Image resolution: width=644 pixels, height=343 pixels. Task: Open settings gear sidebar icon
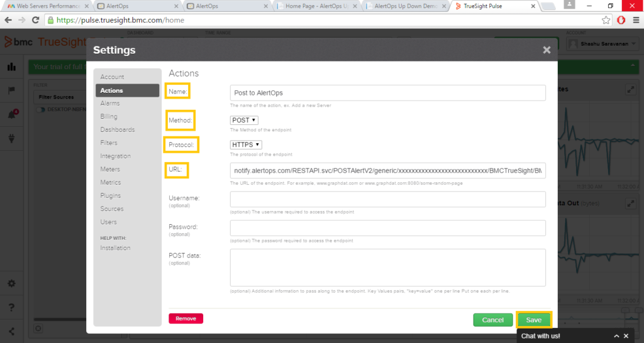click(11, 283)
